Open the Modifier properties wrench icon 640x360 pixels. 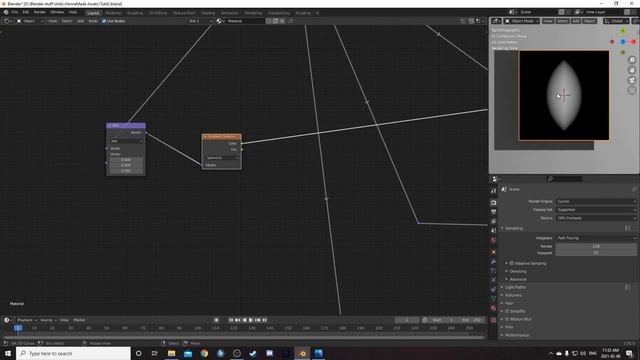coord(493,261)
